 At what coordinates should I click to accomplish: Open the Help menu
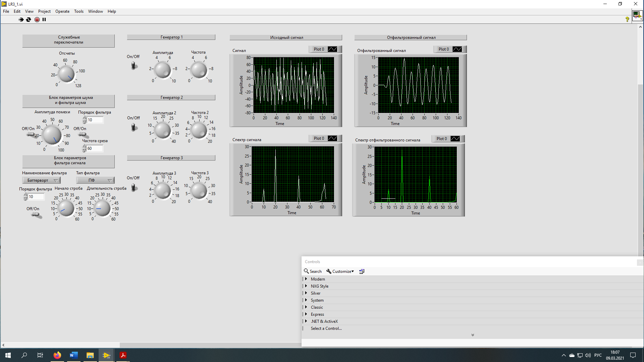pos(112,11)
